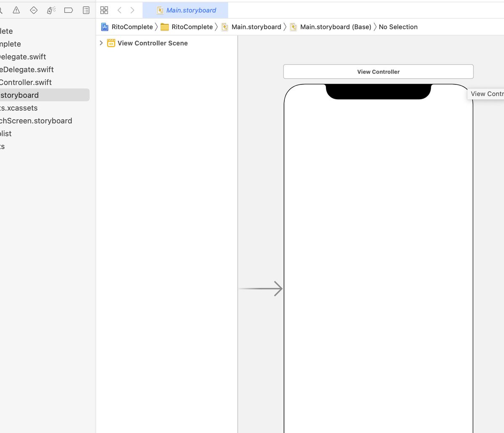Open the Debug navigator spray icon

51,10
